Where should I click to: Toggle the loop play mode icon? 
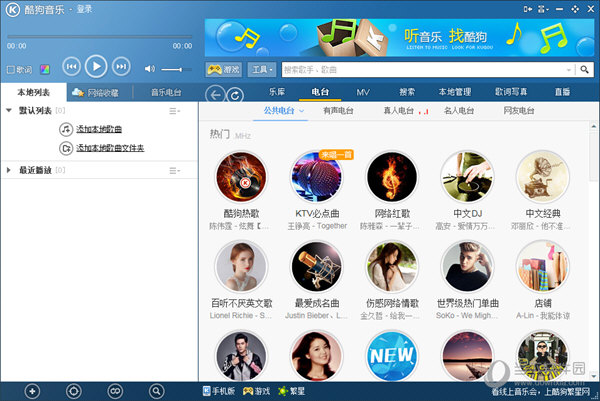(115, 391)
